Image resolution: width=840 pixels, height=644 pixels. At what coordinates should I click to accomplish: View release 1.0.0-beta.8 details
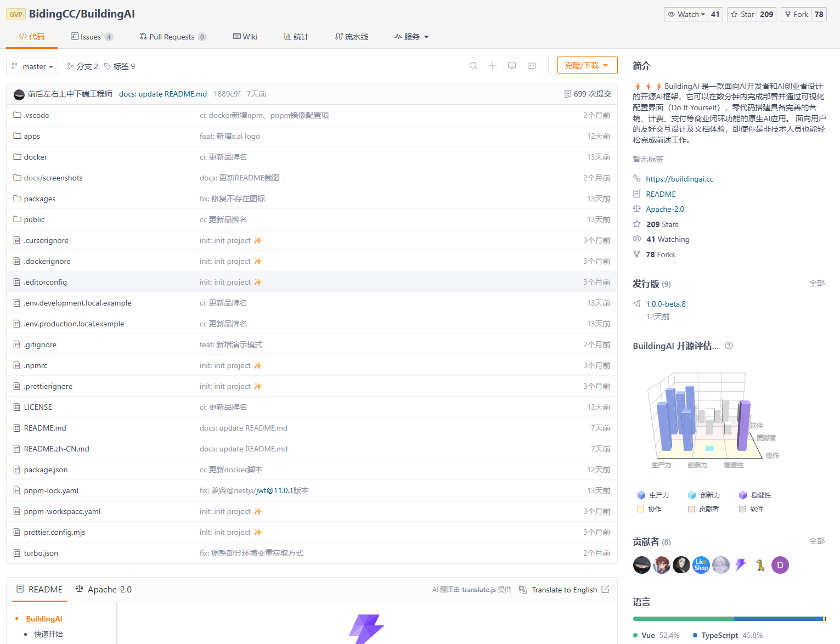tap(666, 303)
